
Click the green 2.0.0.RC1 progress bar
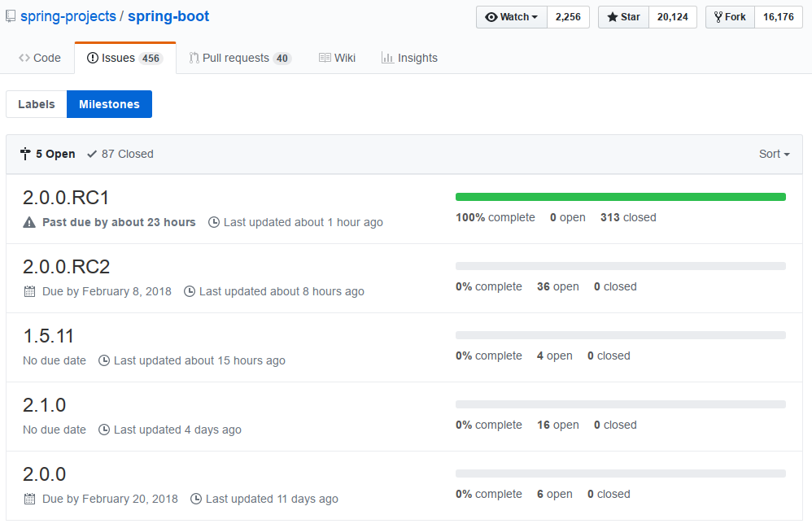(x=621, y=197)
